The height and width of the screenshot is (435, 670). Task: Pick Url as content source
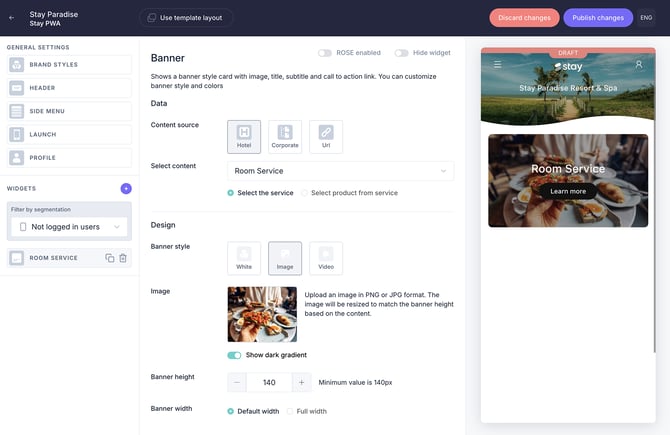tap(326, 137)
